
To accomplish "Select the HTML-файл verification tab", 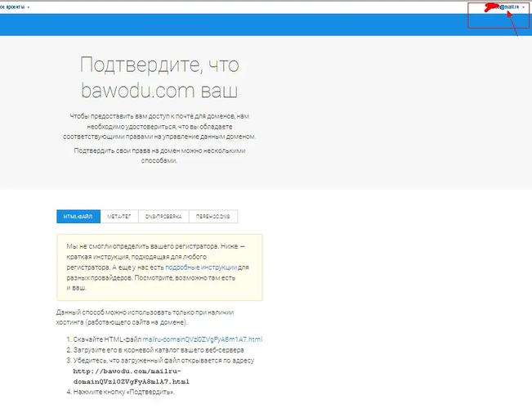I will [x=78, y=217].
